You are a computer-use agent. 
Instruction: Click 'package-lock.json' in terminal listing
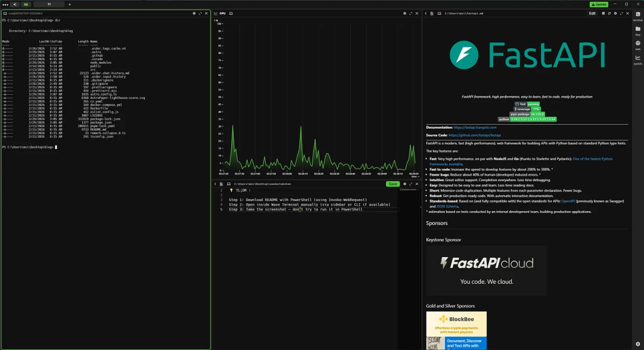click(105, 119)
